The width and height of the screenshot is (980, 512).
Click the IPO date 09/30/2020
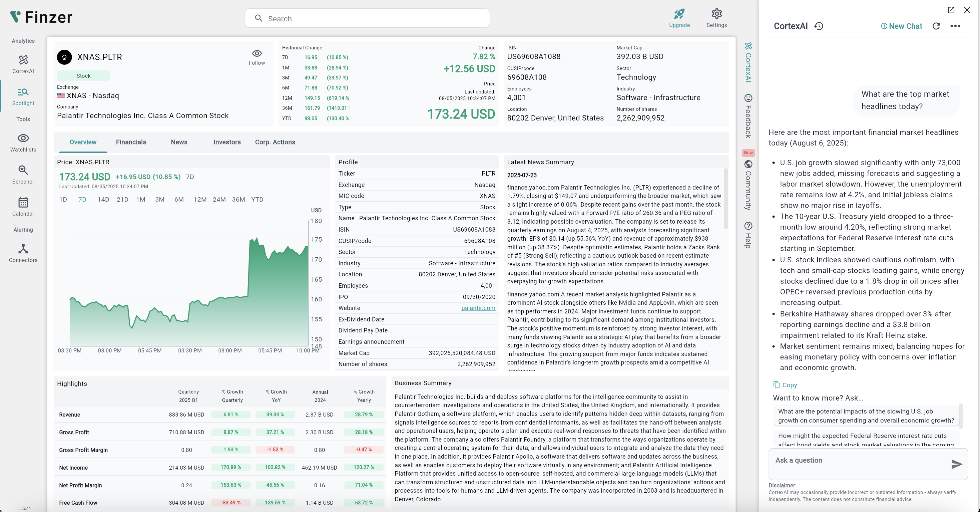tap(479, 297)
